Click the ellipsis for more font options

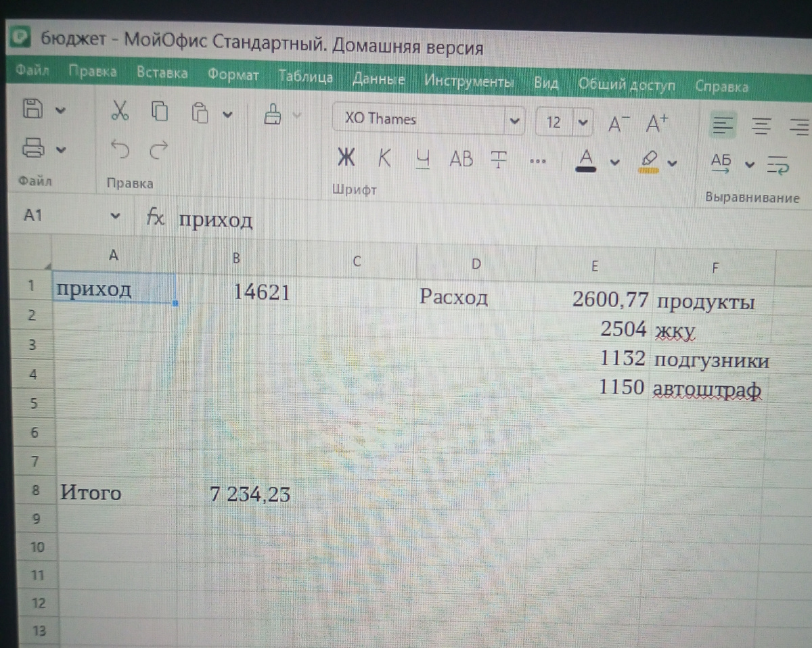coord(537,160)
